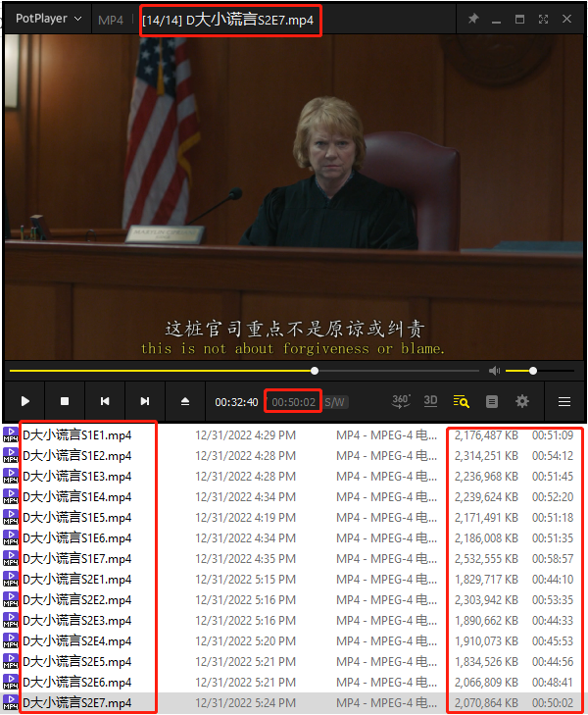Screen dimensions: 588x715
Task: Toggle the playlist search panel icon
Action: [x=462, y=401]
